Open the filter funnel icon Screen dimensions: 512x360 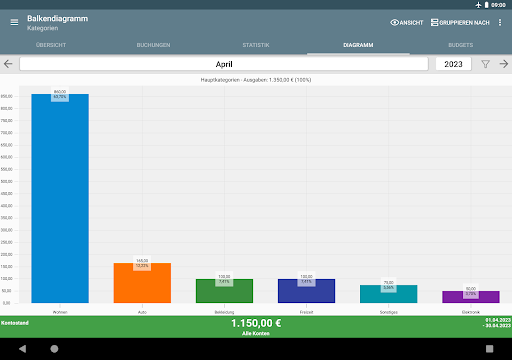pos(485,64)
